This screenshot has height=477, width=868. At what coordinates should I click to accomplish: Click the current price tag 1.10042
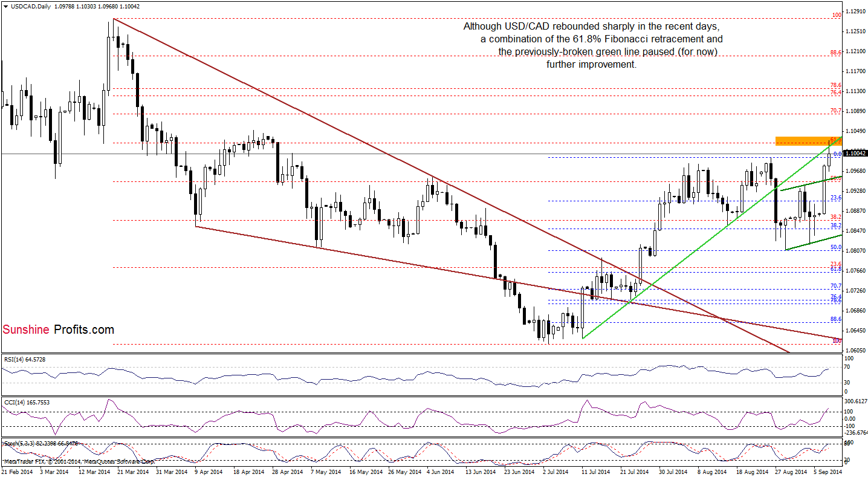click(855, 154)
